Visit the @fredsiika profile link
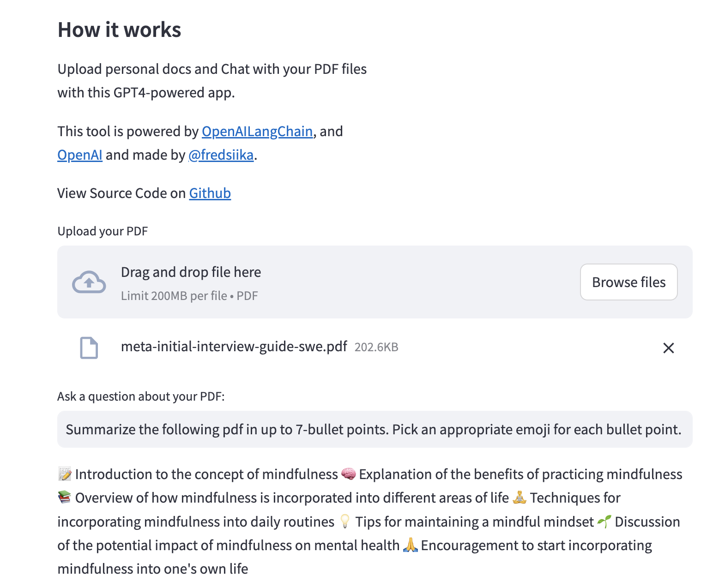This screenshot has height=588, width=713. (221, 155)
